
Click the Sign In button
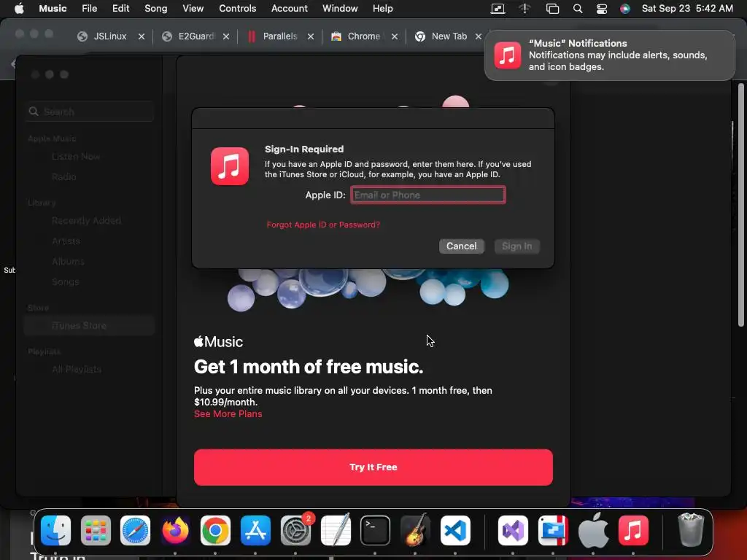point(517,246)
